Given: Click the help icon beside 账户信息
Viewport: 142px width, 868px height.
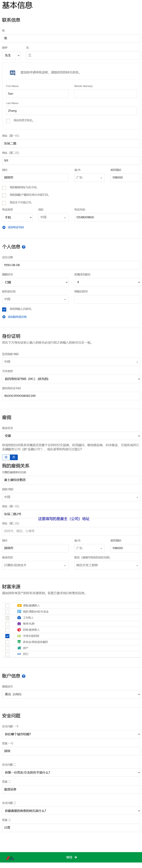Looking at the screenshot, I should coord(24,676).
